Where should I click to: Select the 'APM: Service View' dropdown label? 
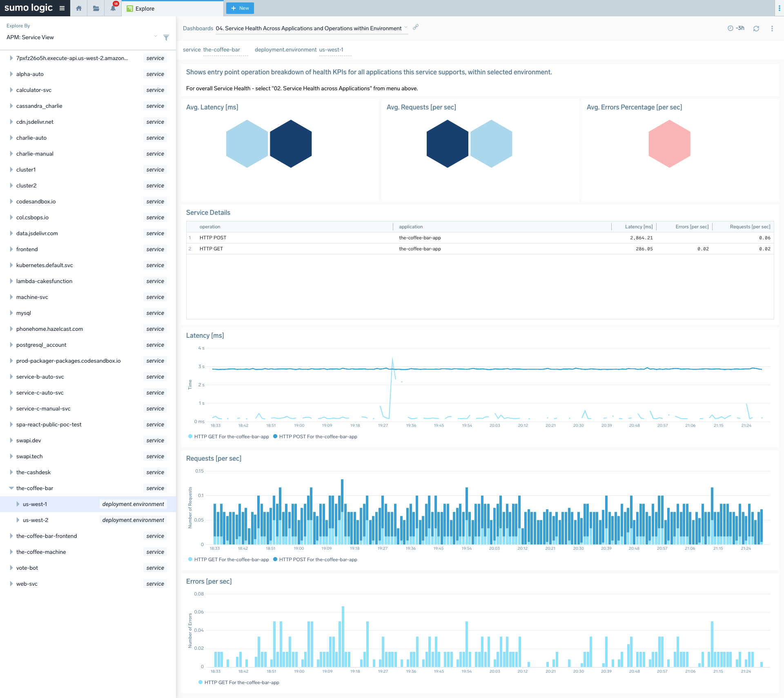pyautogui.click(x=30, y=37)
